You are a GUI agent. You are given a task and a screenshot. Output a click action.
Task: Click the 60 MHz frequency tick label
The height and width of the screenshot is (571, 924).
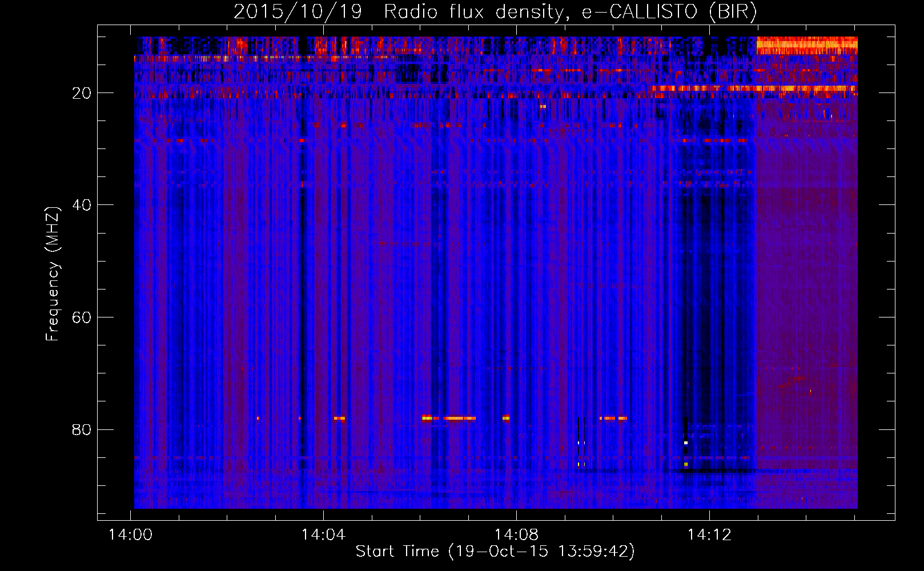tap(82, 317)
